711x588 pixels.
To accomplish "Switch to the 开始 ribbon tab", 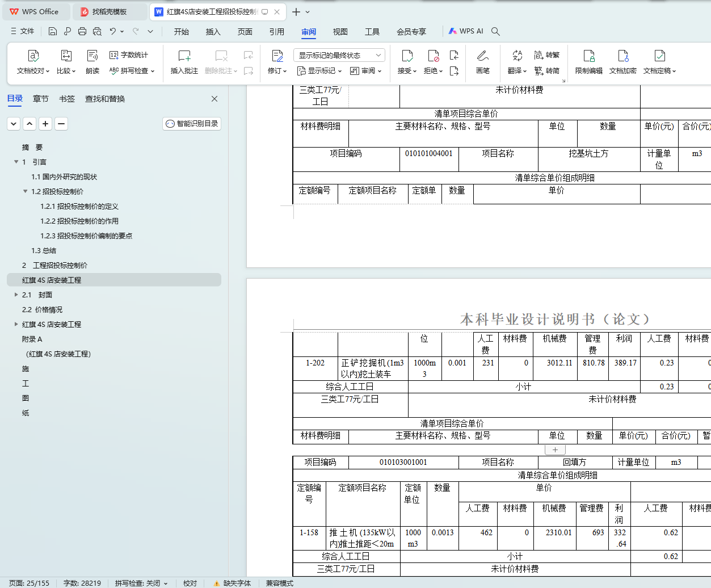I will click(x=182, y=32).
